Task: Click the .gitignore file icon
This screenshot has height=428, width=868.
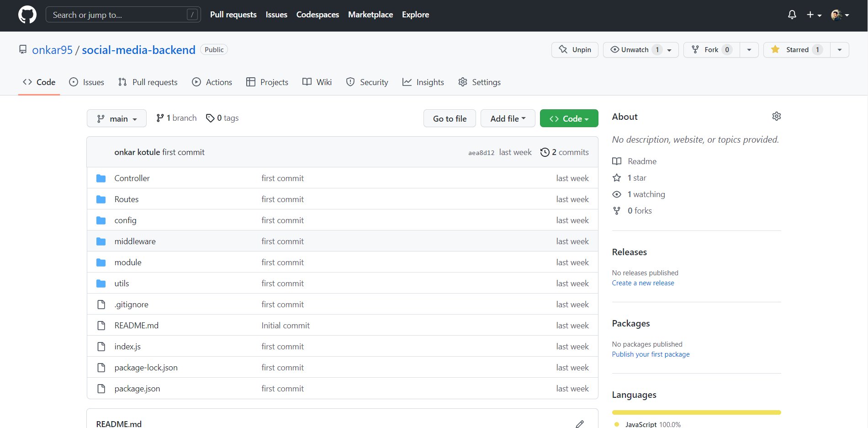Action: coord(101,305)
